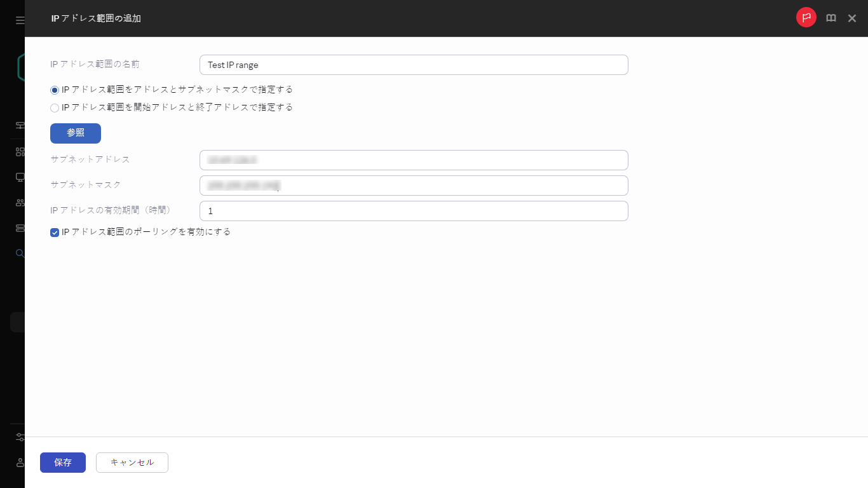Cancel the dialog with キャンセル
868x488 pixels.
pos(132,463)
